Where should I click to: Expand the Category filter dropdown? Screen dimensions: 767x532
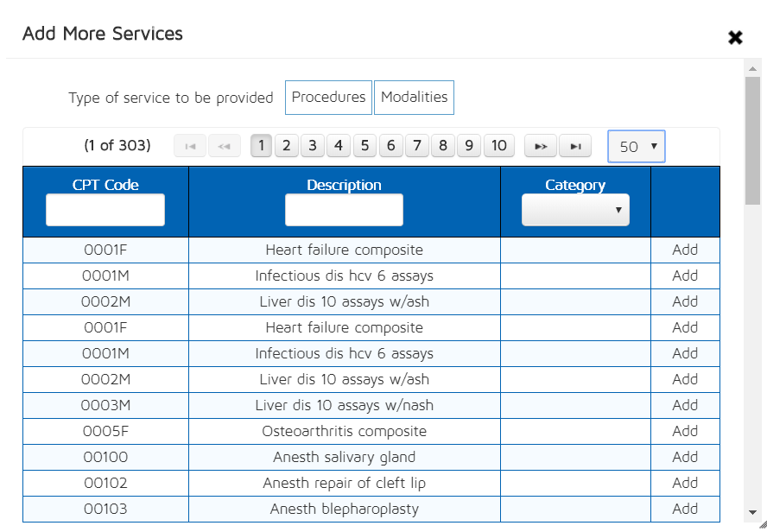pos(575,210)
